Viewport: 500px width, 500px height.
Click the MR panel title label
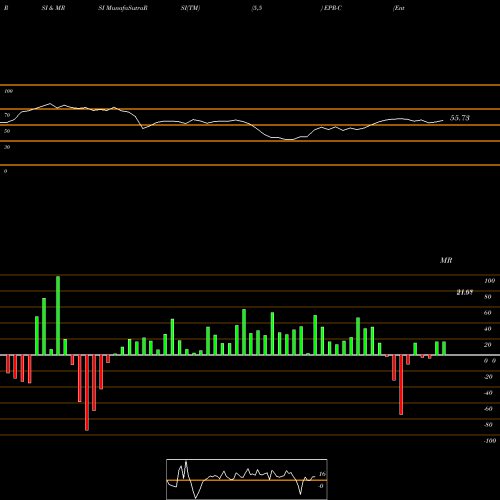pos(446,260)
